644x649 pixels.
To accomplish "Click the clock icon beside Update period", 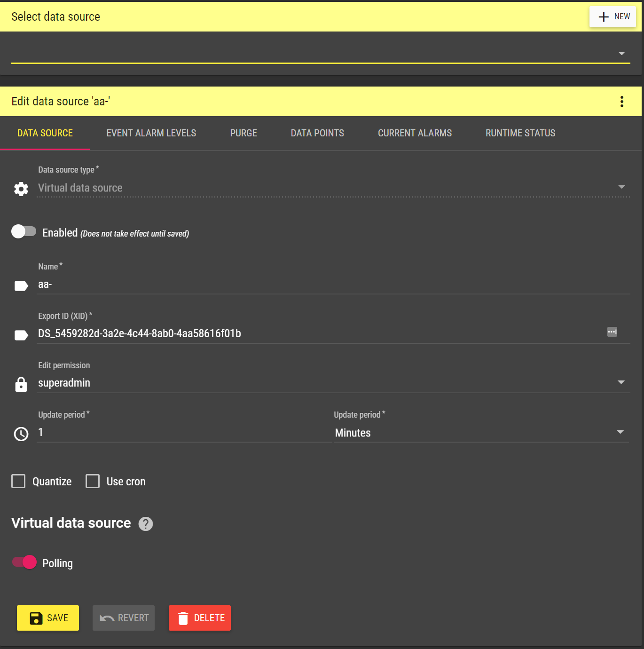I will [x=21, y=434].
